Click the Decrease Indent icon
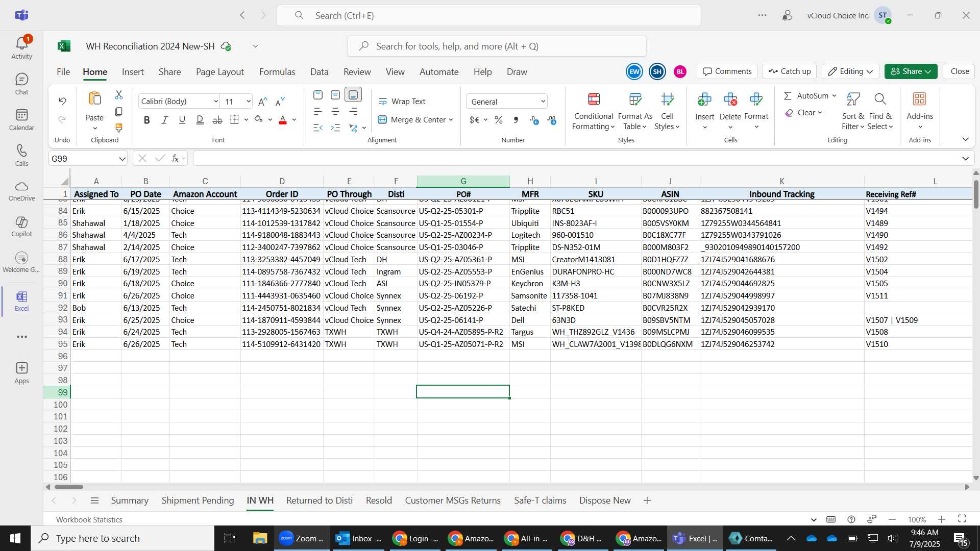Screen dimensions: 980x551 coord(318,128)
